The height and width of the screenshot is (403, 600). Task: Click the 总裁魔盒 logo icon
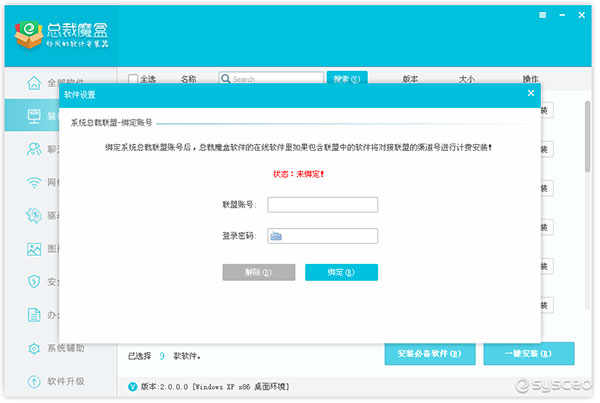point(28,35)
